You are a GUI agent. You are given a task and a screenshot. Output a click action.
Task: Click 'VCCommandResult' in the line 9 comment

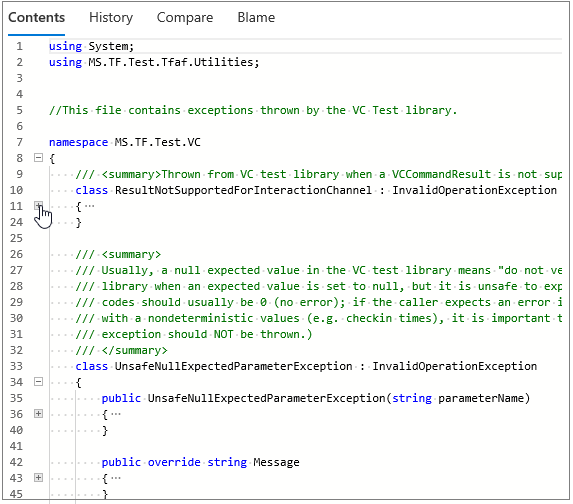coord(441,174)
